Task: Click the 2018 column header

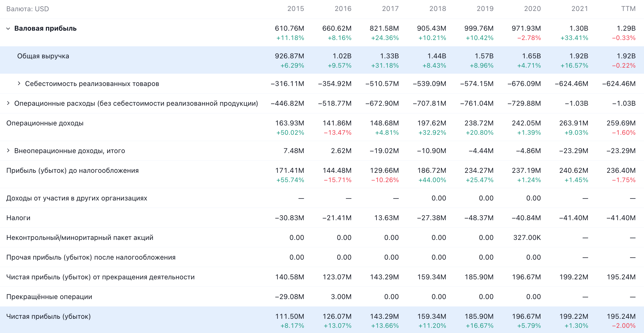Action: (x=438, y=9)
